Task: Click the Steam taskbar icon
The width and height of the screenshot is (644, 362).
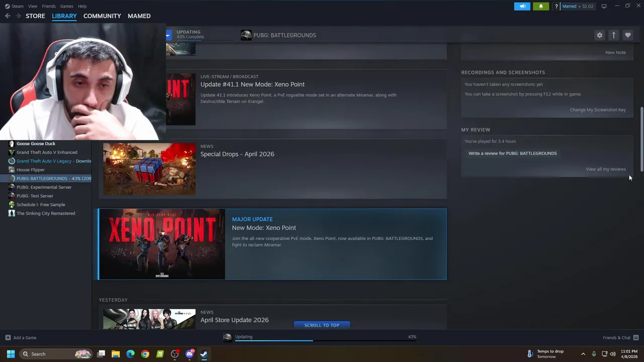Action: tap(204, 354)
